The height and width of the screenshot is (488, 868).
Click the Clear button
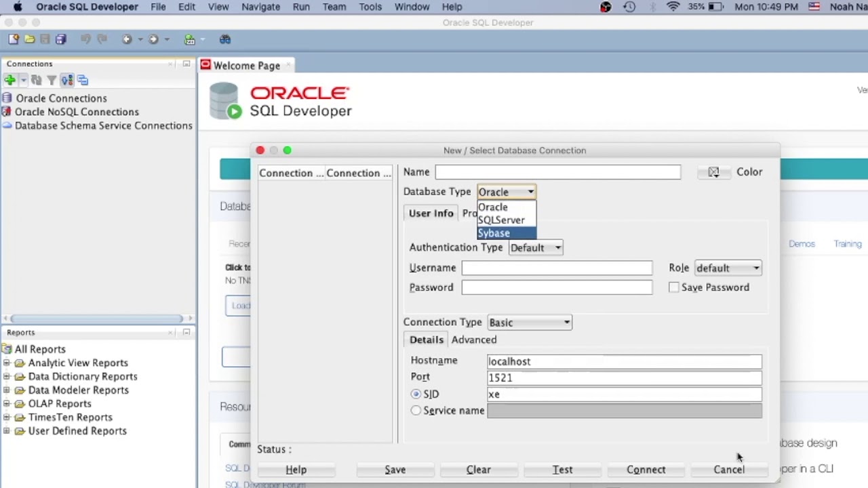point(479,470)
